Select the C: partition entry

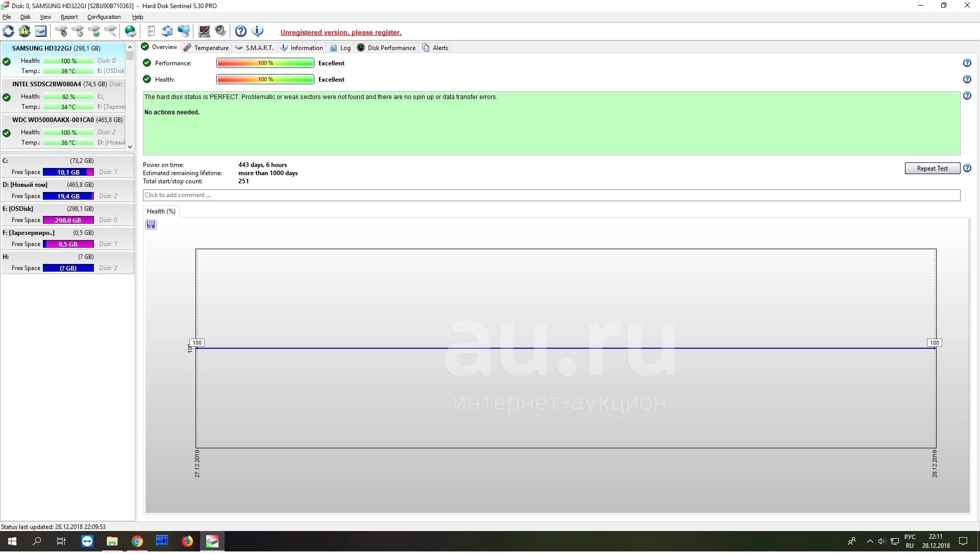[x=67, y=166]
